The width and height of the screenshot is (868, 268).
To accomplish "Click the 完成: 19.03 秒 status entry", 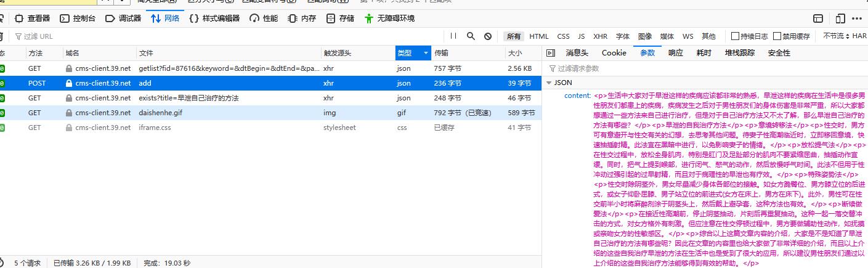I will [x=167, y=263].
